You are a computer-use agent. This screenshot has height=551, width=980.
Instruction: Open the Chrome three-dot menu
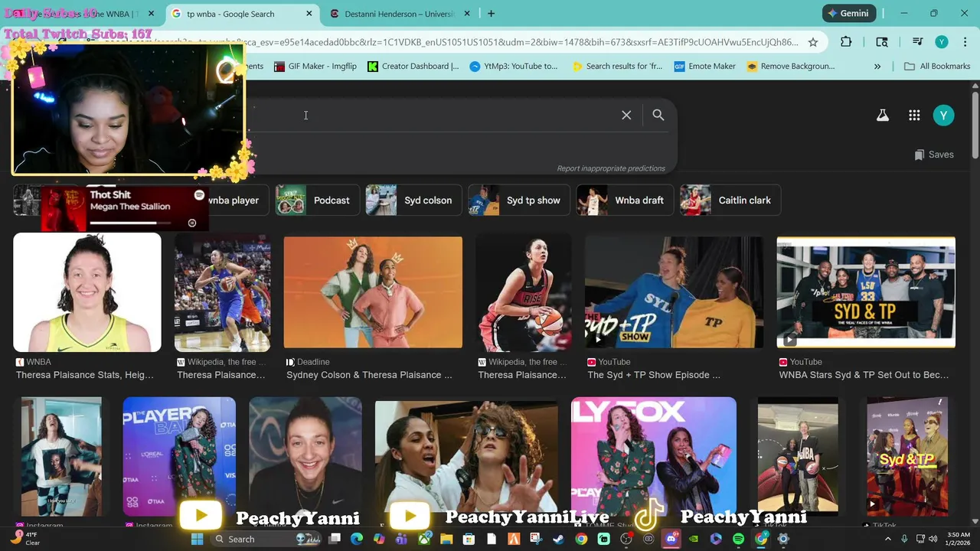pos(965,42)
